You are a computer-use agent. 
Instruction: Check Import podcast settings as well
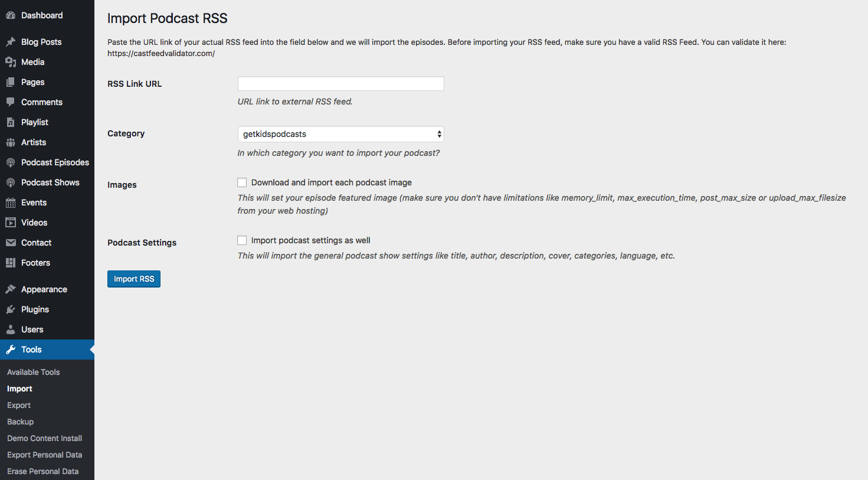[242, 240]
